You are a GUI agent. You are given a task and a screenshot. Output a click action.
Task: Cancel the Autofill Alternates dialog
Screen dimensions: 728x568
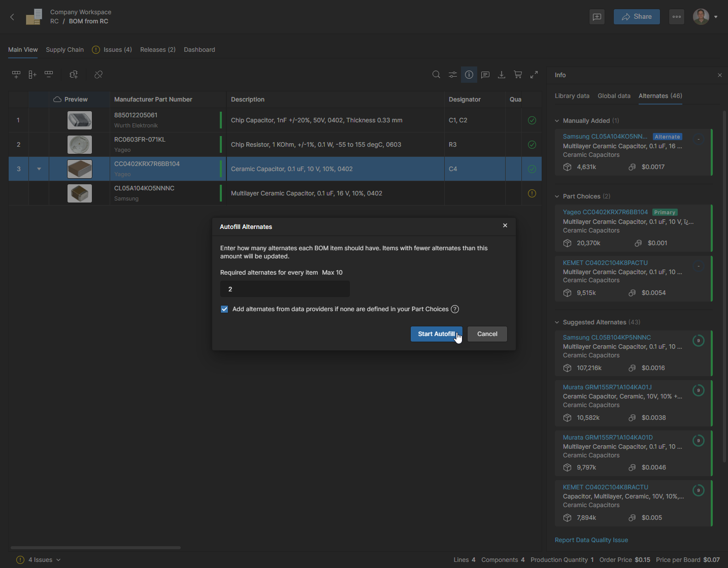tap(487, 334)
